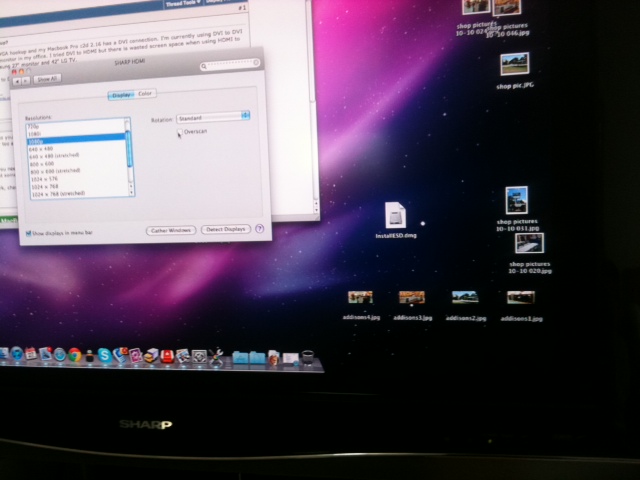
Task: Open the Trash in the dock
Action: pos(308,358)
